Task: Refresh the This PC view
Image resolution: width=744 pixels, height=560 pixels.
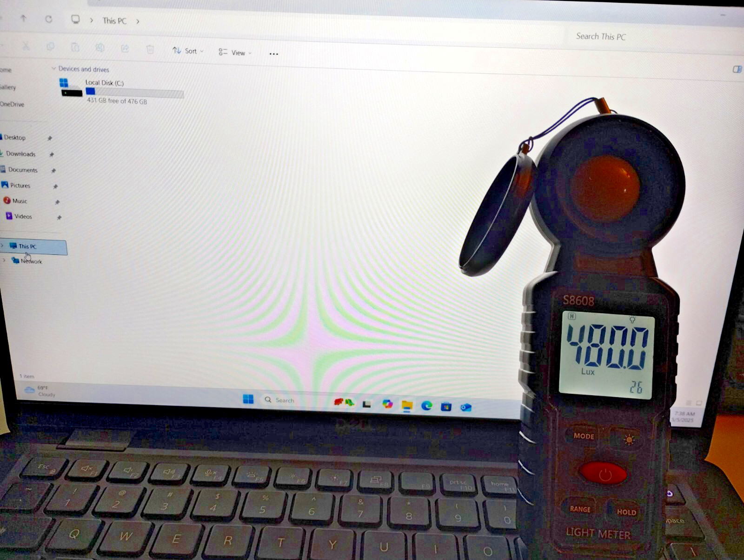Action: click(48, 19)
